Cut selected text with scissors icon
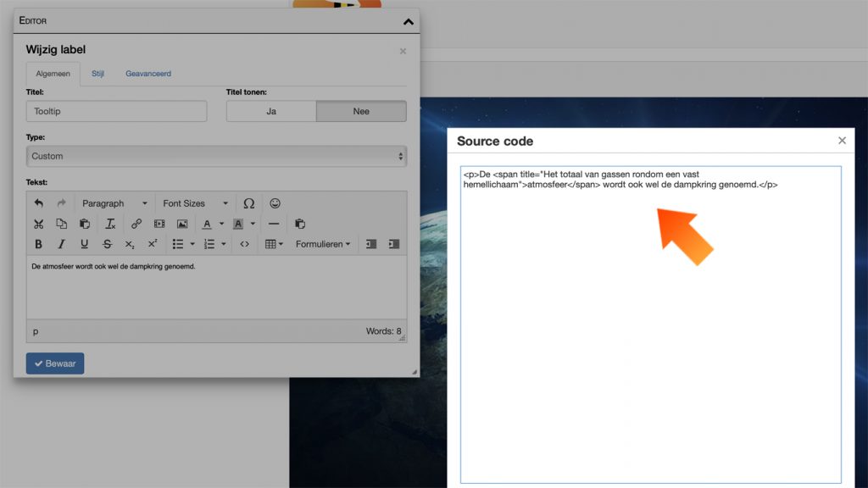Screen dimensions: 868x488 tap(39, 224)
